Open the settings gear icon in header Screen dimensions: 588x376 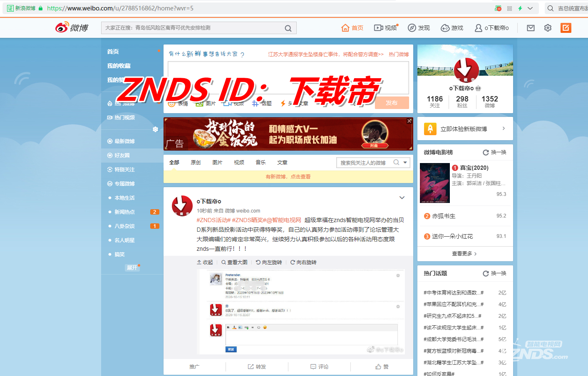548,28
